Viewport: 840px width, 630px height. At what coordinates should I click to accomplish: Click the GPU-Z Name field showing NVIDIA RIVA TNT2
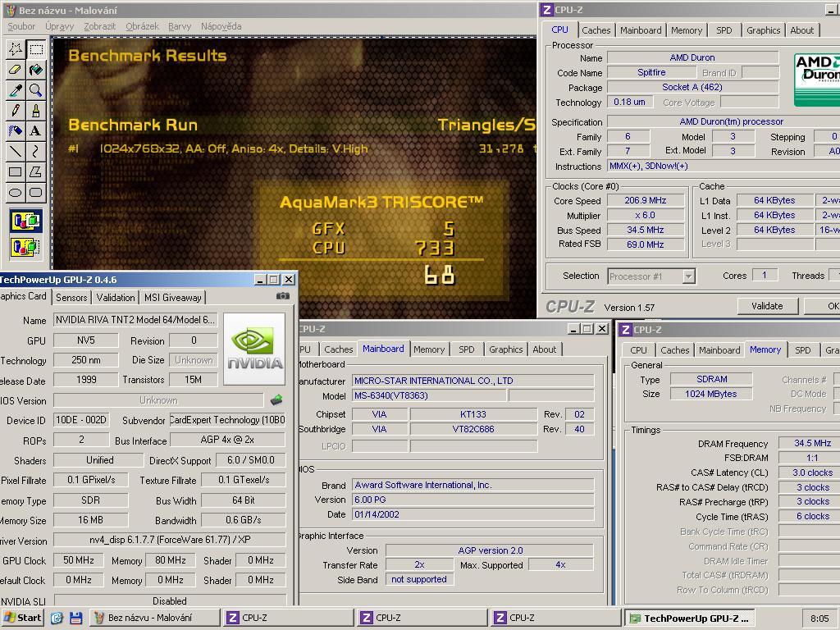135,320
